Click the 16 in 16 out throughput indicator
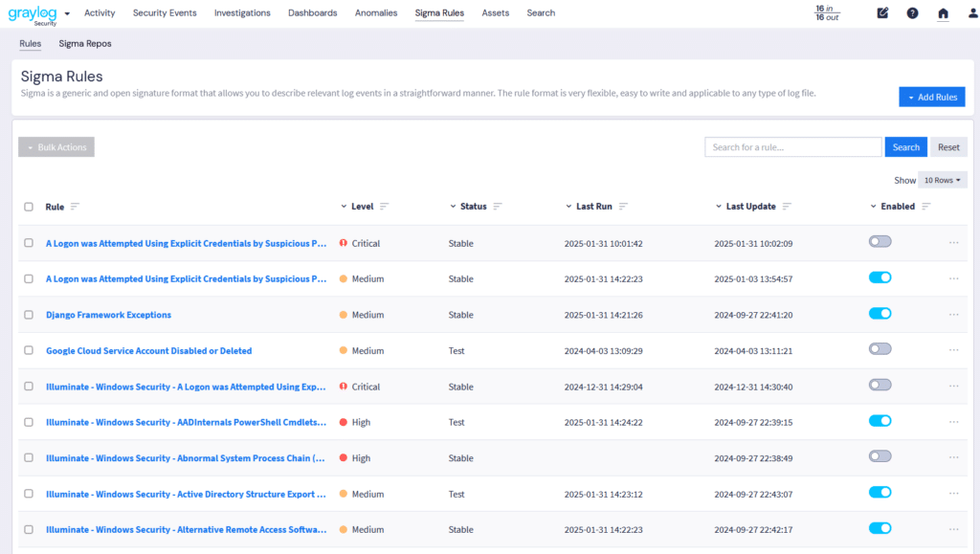The width and height of the screenshot is (980, 554). click(x=827, y=12)
